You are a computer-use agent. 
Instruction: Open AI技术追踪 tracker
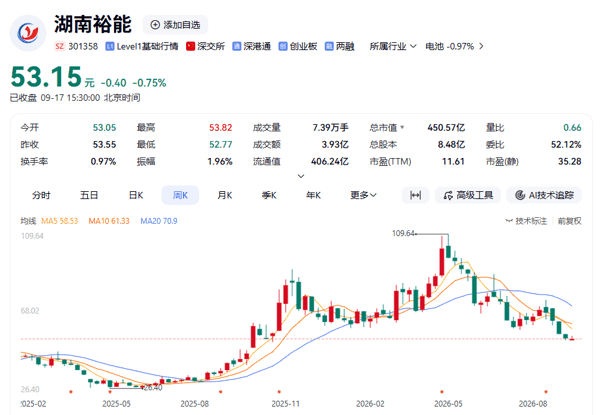544,195
